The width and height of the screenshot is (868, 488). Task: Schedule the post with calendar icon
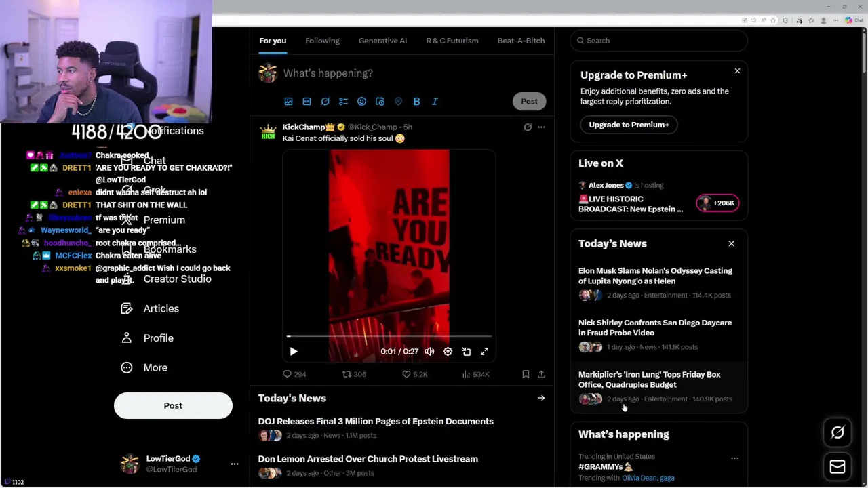pyautogui.click(x=380, y=102)
